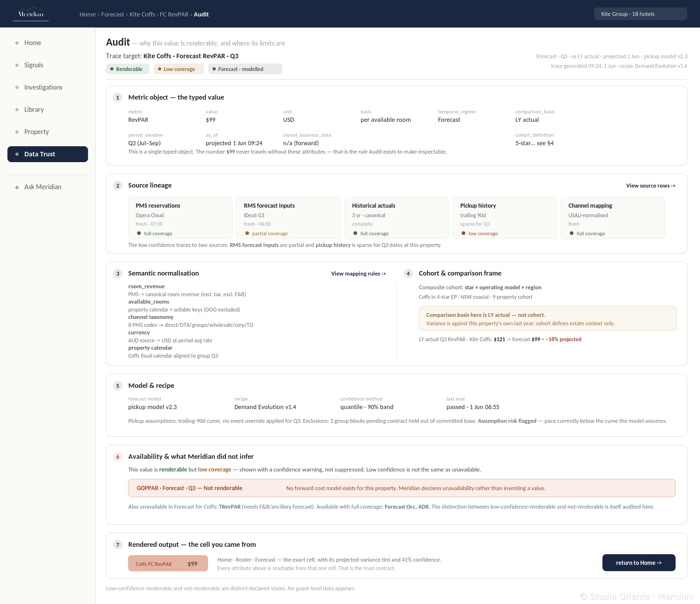The height and width of the screenshot is (604, 700).
Task: Click View mapping rules link
Action: tap(359, 274)
